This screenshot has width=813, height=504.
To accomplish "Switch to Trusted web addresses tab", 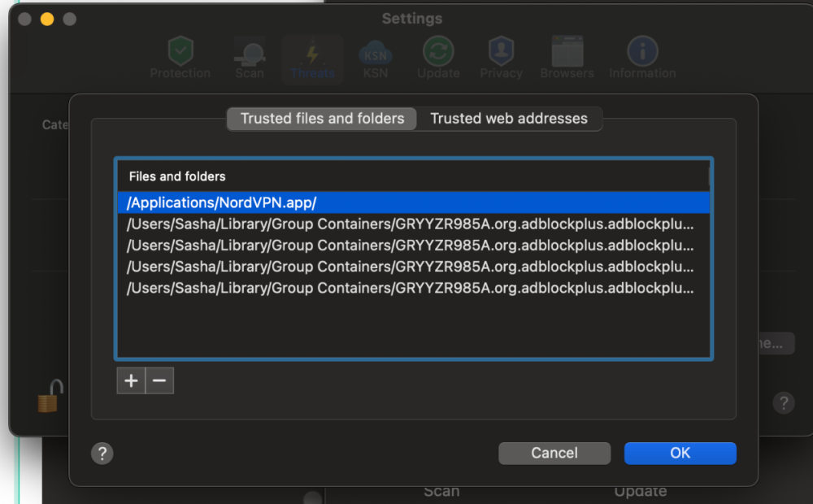I will (509, 119).
